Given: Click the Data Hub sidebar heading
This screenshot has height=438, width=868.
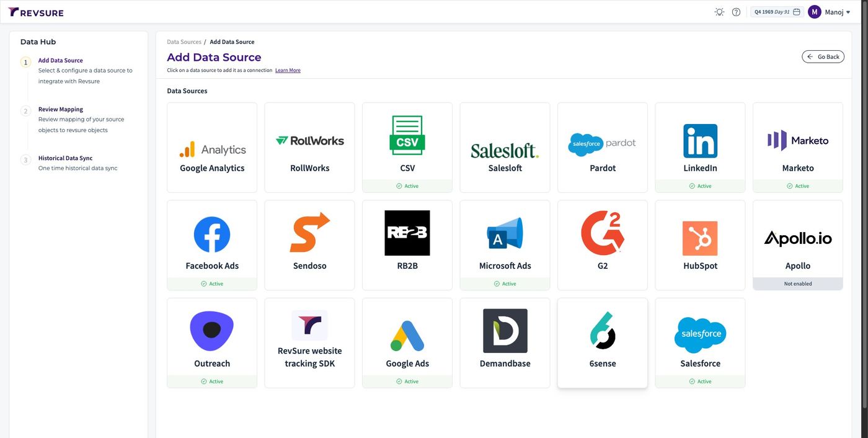Looking at the screenshot, I should pos(38,42).
